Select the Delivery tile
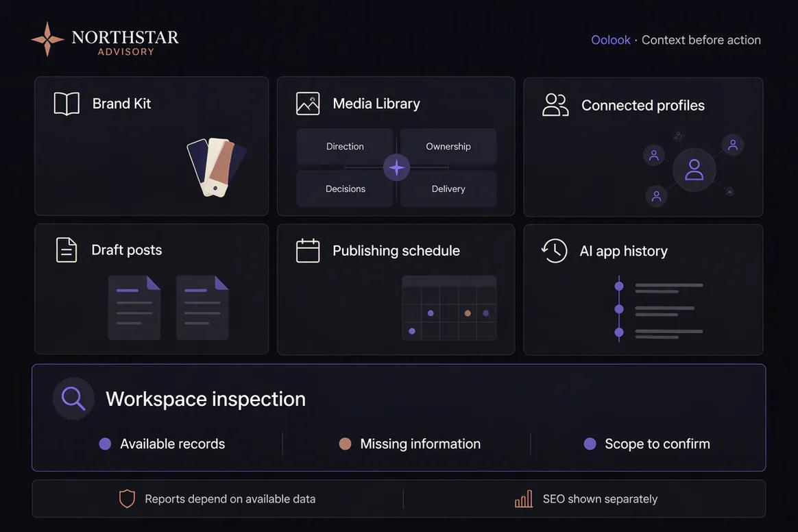 point(448,189)
